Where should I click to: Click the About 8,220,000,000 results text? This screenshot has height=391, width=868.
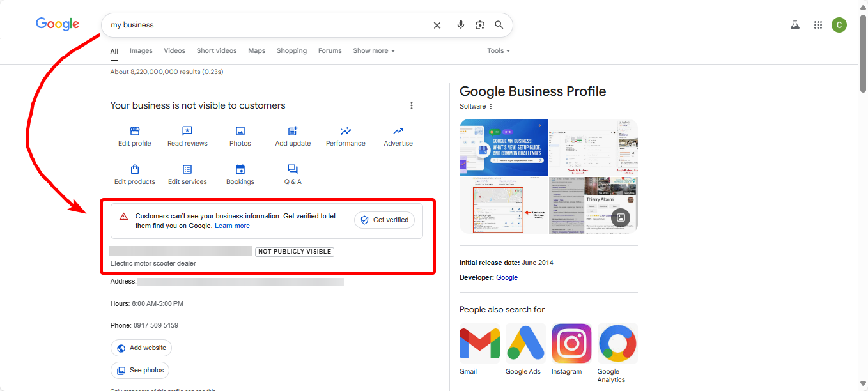pos(167,72)
